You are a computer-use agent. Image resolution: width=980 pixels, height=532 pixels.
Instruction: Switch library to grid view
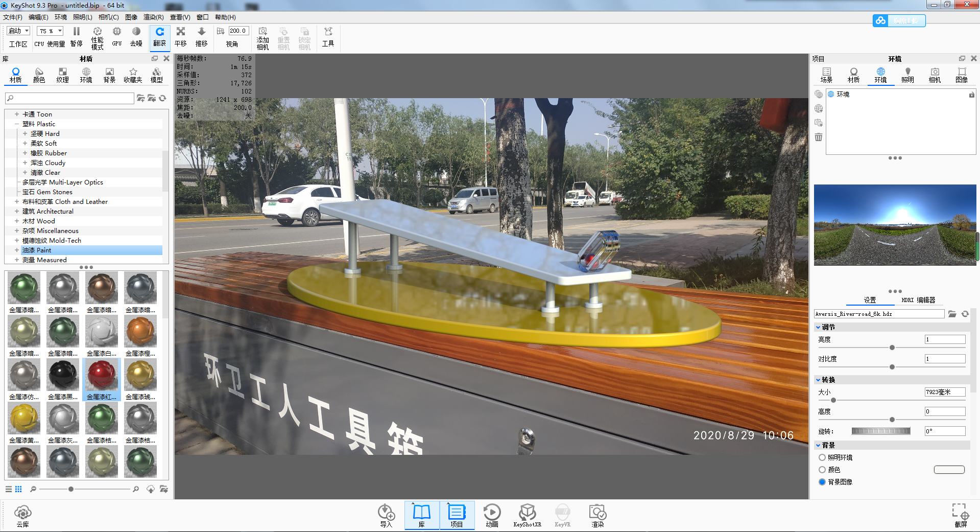[18, 489]
